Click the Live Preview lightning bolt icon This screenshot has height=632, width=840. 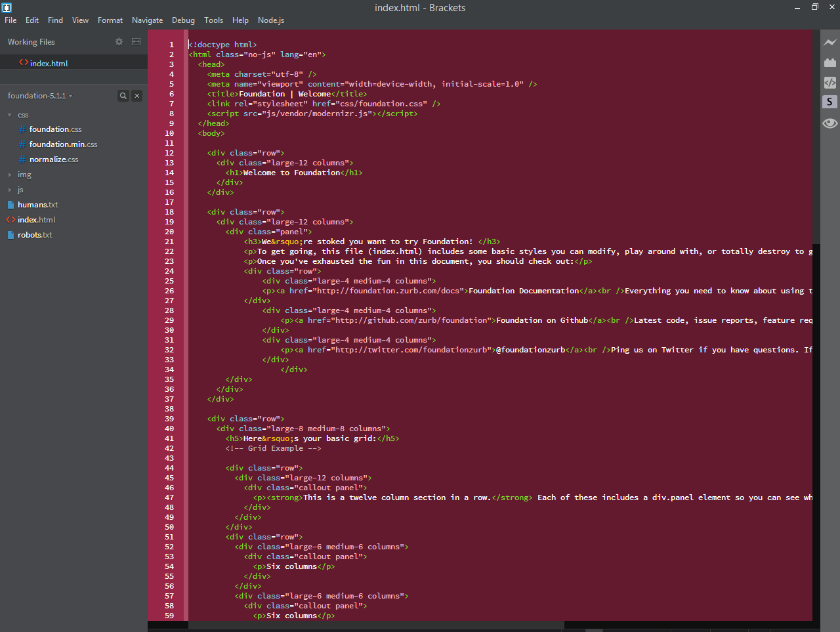coord(830,43)
